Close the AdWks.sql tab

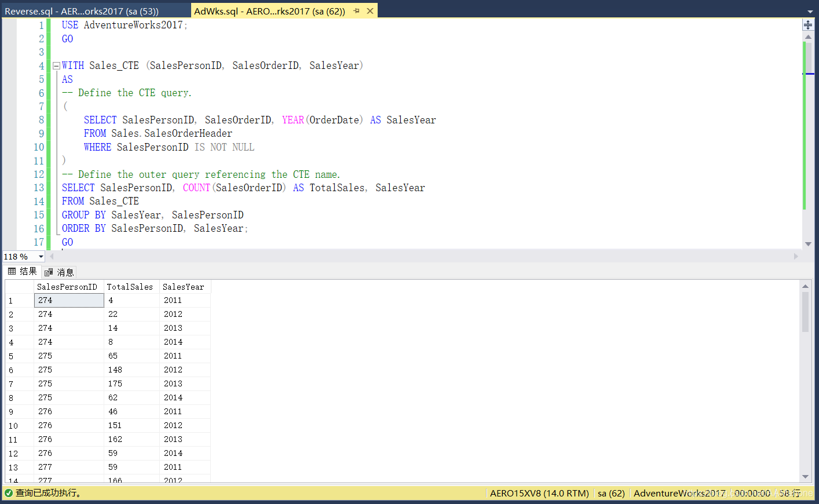coord(370,11)
